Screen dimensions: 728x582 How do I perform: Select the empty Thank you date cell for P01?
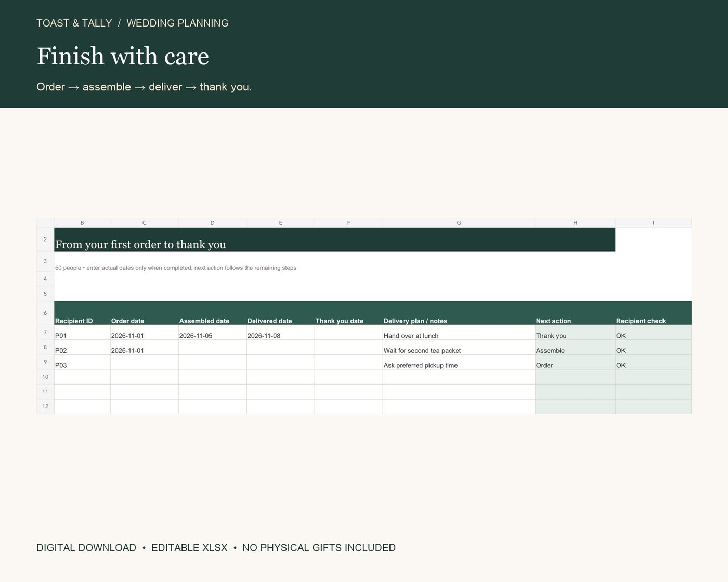pos(348,333)
